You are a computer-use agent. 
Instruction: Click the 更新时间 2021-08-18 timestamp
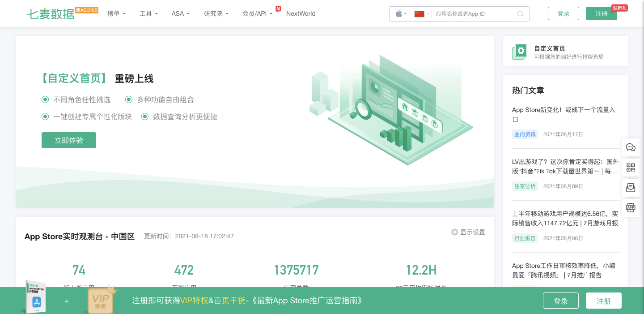point(189,236)
